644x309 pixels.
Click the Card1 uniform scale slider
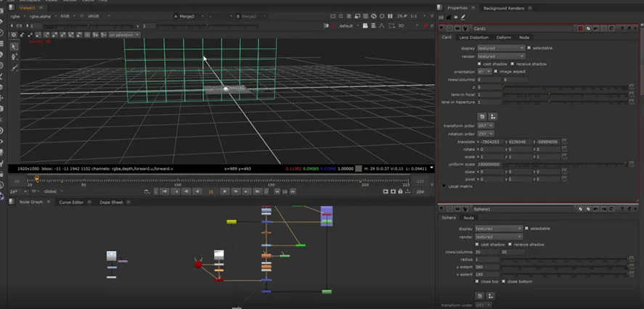click(x=565, y=164)
